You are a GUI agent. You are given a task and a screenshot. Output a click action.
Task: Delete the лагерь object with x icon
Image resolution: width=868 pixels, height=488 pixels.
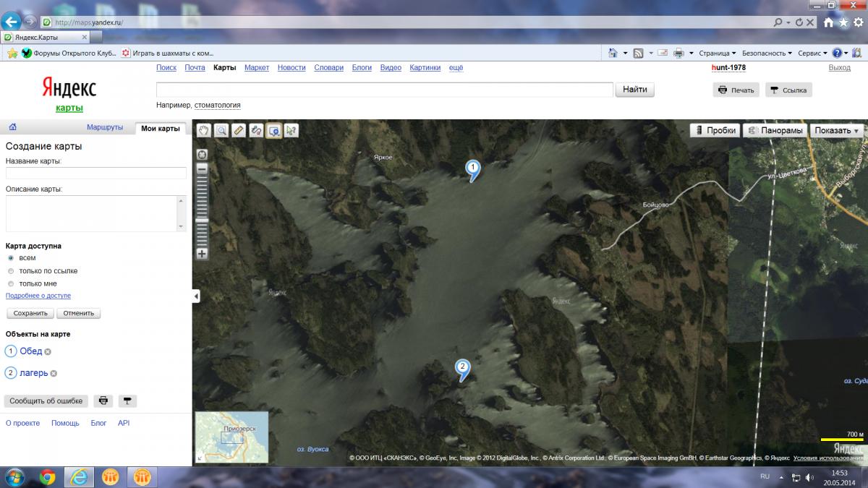(54, 374)
